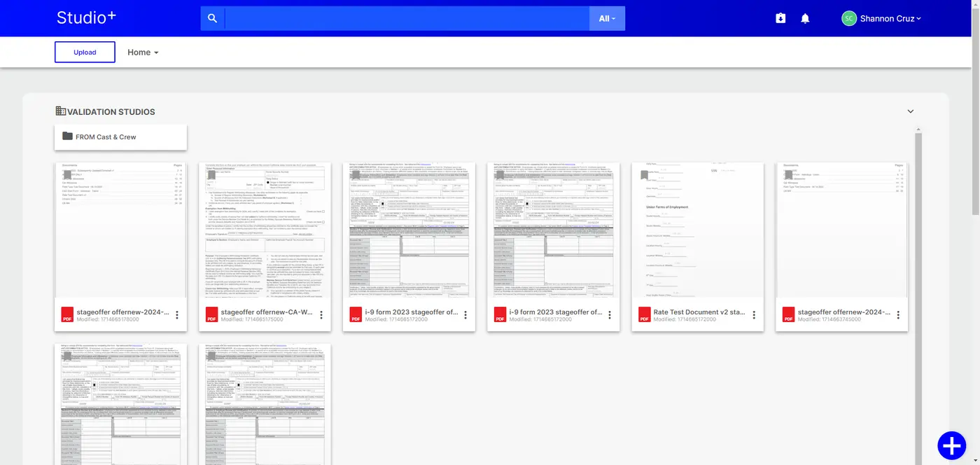Viewport: 980px width, 465px height.
Task: Click the PDF icon beside Rate Test Document
Action: point(645,315)
